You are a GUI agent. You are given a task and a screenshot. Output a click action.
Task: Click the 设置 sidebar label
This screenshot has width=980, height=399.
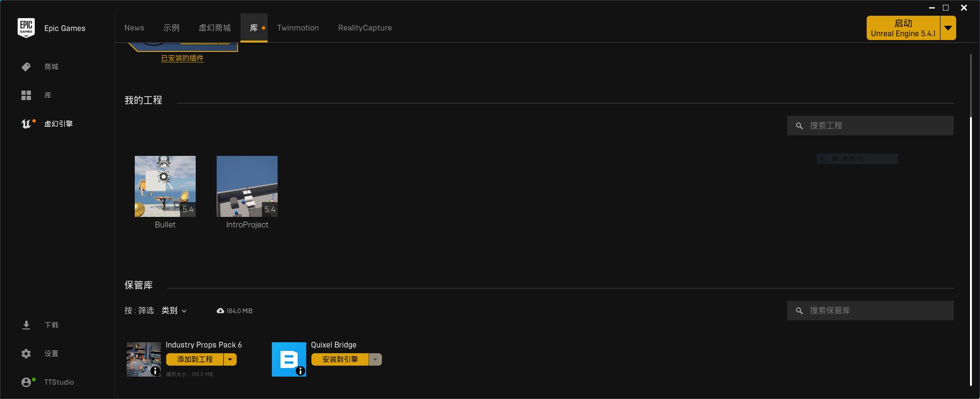click(51, 354)
